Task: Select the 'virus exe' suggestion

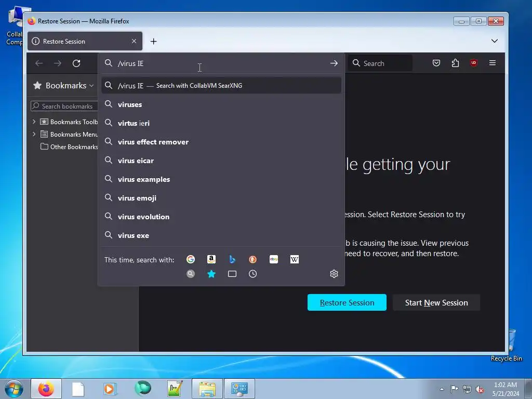Action: [221, 235]
